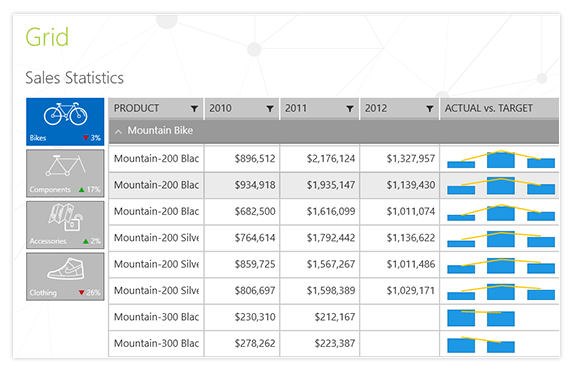Select the Mountain-300 Black row with $230,310
This screenshot has width=570, height=370.
(x=334, y=317)
